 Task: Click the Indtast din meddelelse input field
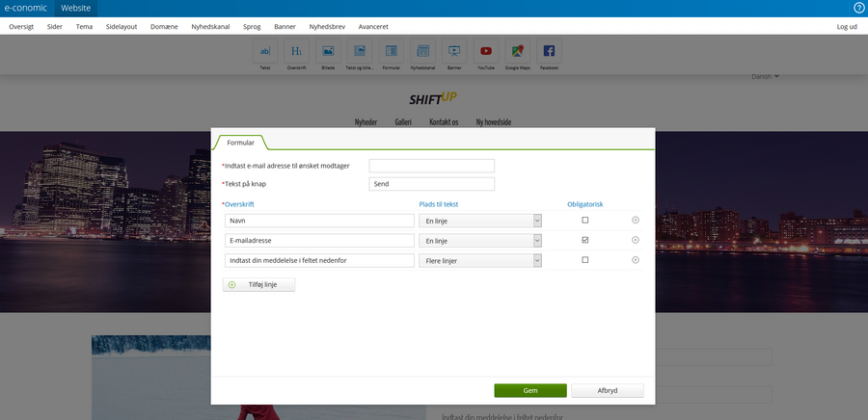[x=319, y=260]
